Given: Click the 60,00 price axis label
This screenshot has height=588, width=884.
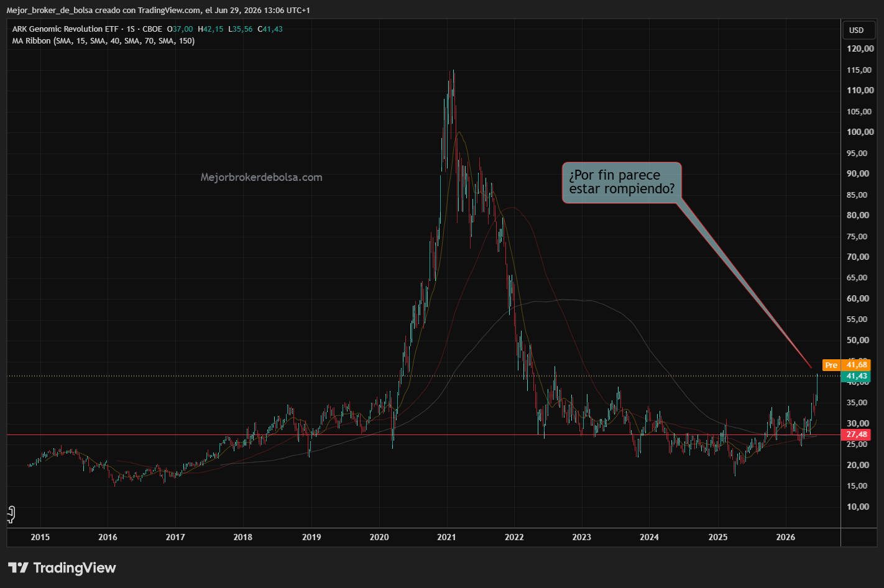Looking at the screenshot, I should (858, 298).
